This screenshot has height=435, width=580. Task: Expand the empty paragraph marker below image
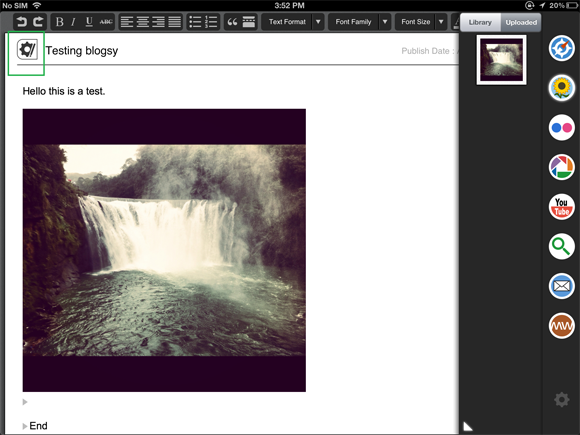coord(25,402)
